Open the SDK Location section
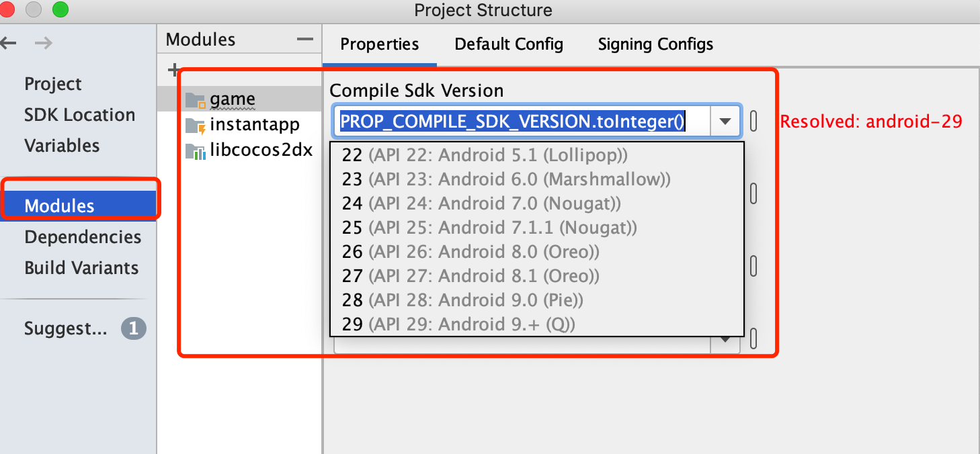The image size is (980, 454). 79,115
